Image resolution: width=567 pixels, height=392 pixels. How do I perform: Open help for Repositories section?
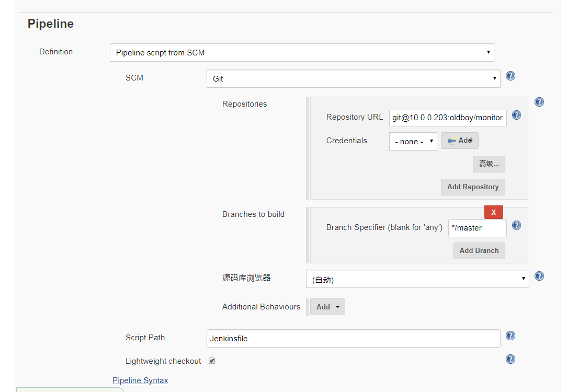point(539,102)
